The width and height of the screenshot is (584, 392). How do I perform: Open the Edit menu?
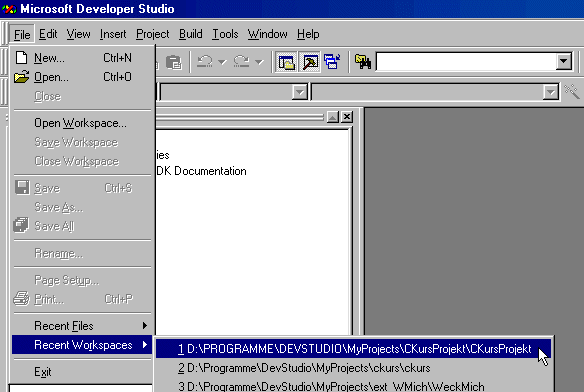tap(48, 34)
